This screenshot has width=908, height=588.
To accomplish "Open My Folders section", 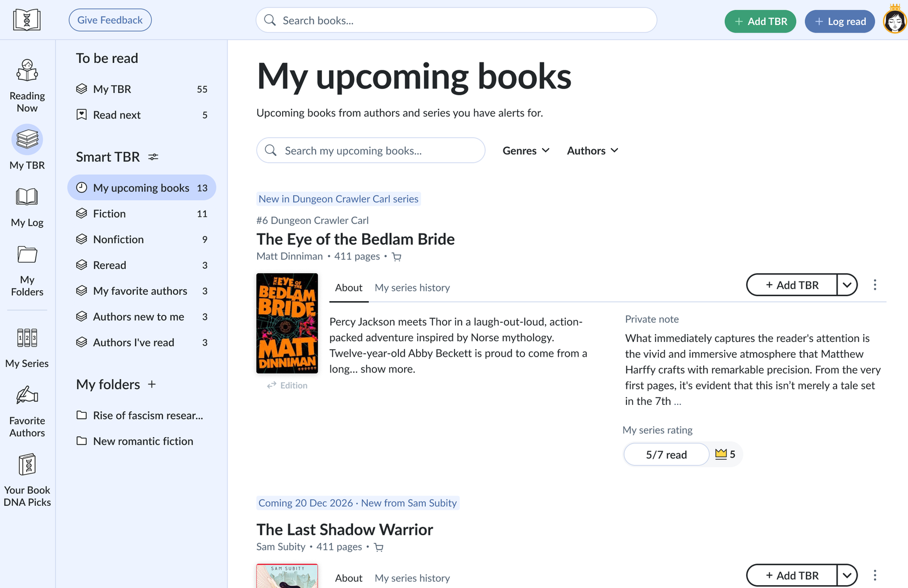I will pos(27,271).
